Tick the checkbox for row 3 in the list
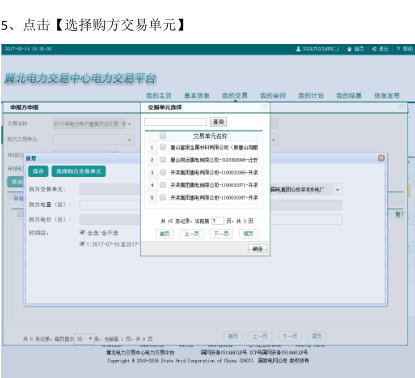This screenshot has width=415, height=378. point(163,172)
